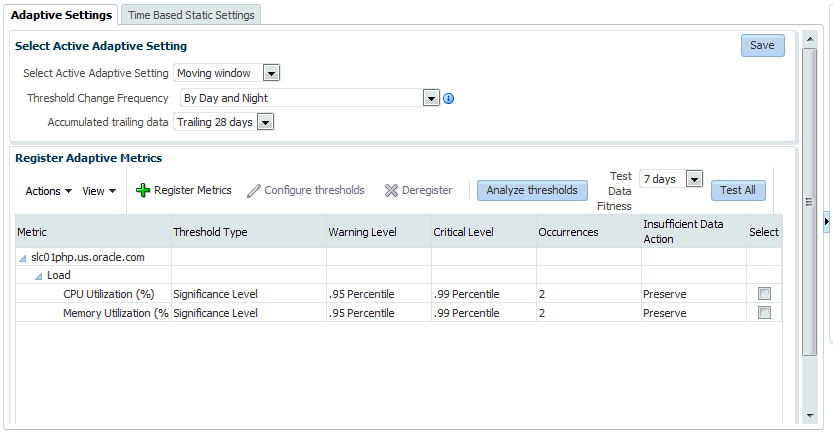The image size is (833, 437).
Task: Click Memory Utilization's .95 Percentile warning level
Action: pyautogui.click(x=361, y=313)
